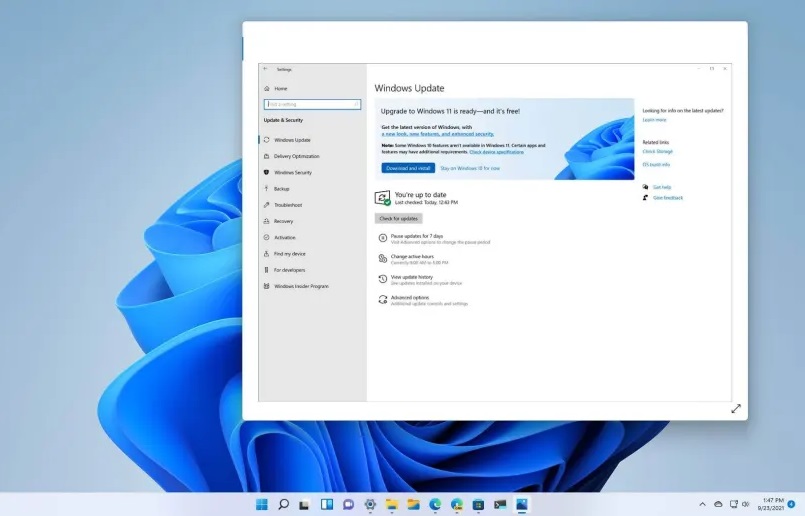Click the Get help link
The image size is (805, 516).
[662, 187]
